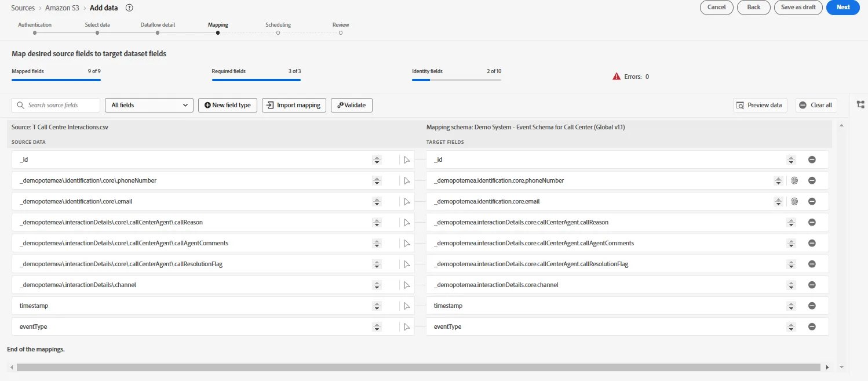868x381 pixels.
Task: Click the identity fingerprint icon for phoneNumber
Action: 794,180
